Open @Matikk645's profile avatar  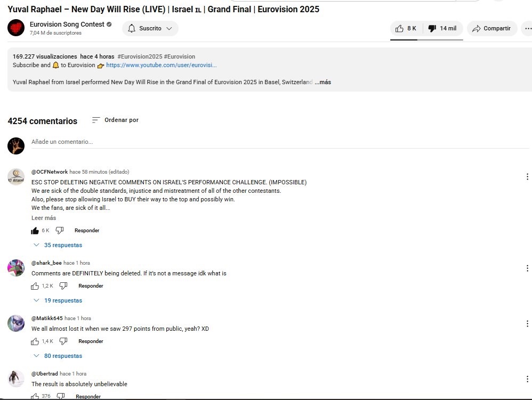[x=16, y=323]
